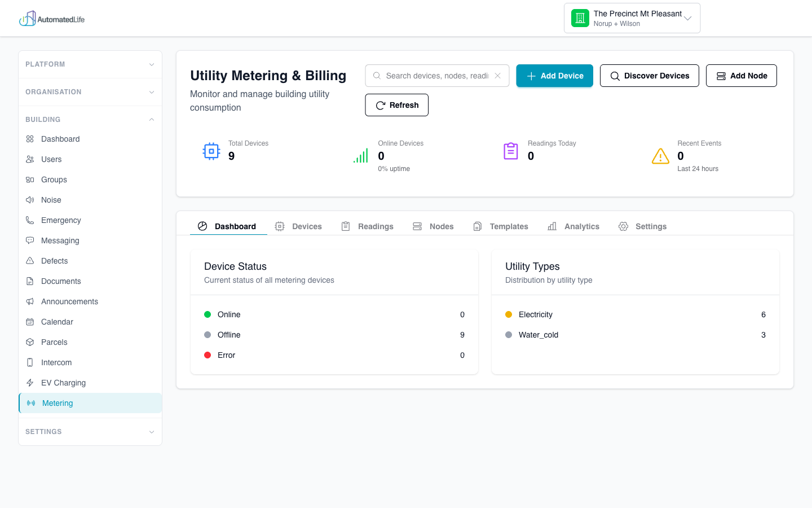Click the Intercom icon in the sidebar

[x=31, y=362]
